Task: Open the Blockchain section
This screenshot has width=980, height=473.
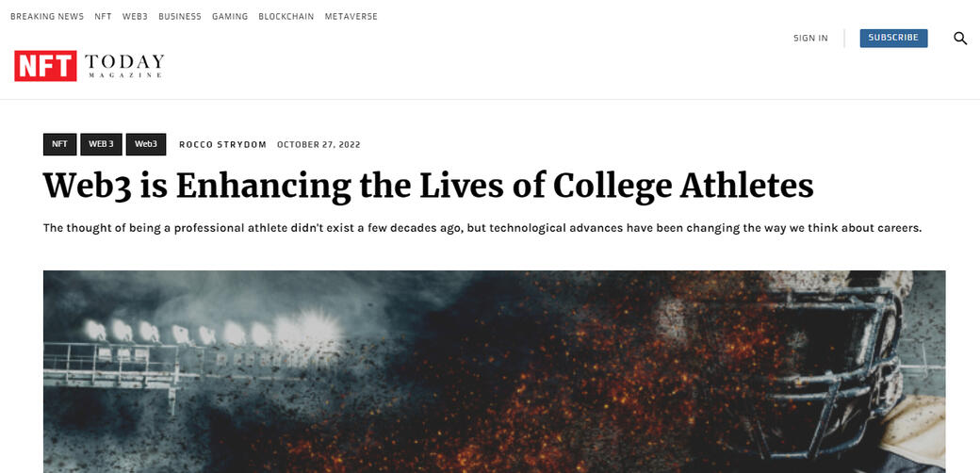Action: coord(286,17)
